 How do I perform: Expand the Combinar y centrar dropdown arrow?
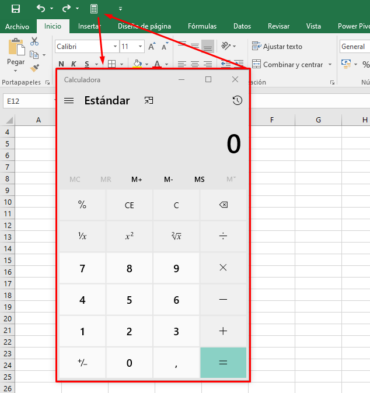click(x=330, y=64)
